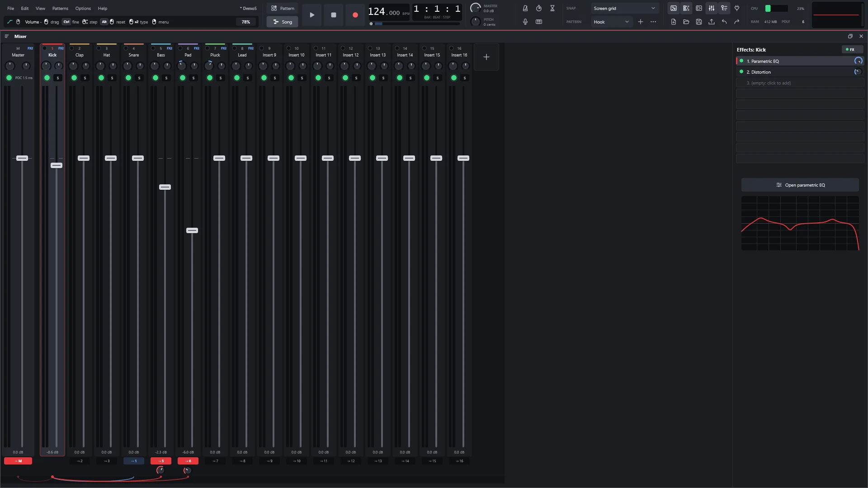Add a new mixer insert track

486,57
